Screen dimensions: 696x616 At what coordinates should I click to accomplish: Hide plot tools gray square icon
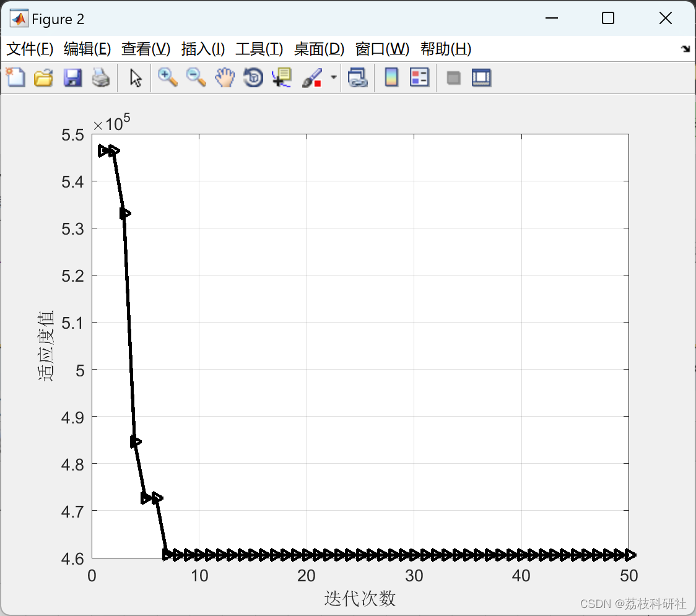tap(453, 78)
